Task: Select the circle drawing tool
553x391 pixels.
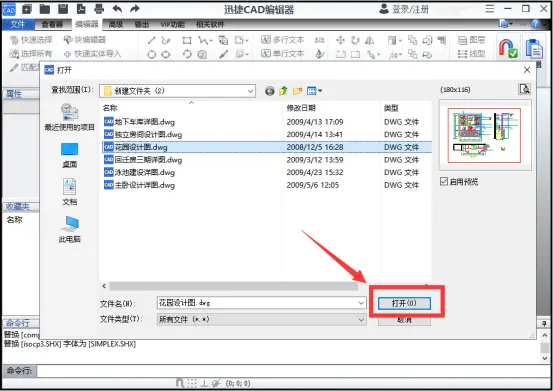Action: tap(152, 54)
